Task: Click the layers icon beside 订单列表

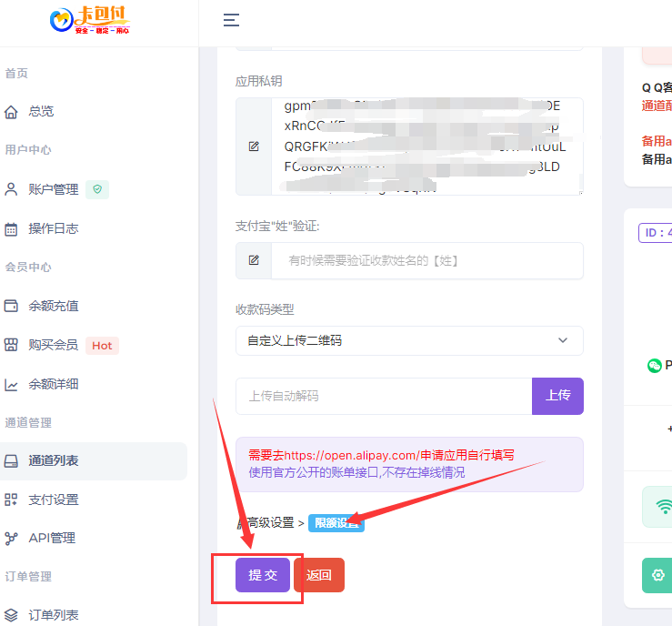Action: click(x=11, y=615)
